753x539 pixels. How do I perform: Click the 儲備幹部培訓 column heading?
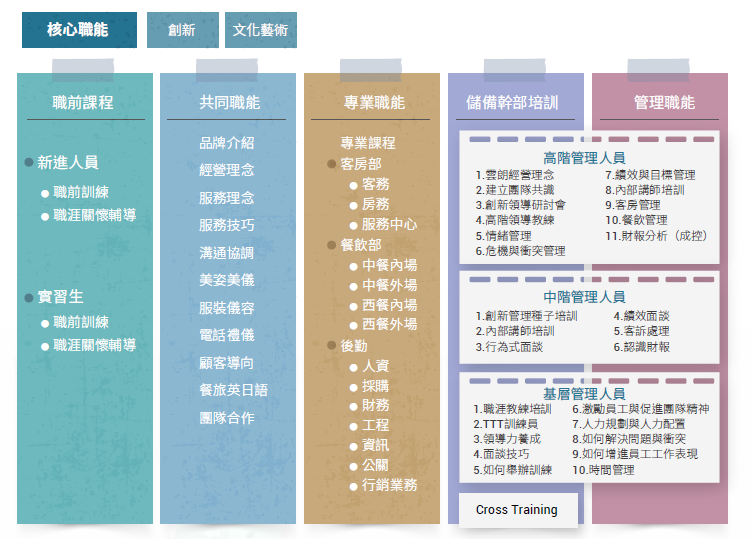[x=512, y=102]
